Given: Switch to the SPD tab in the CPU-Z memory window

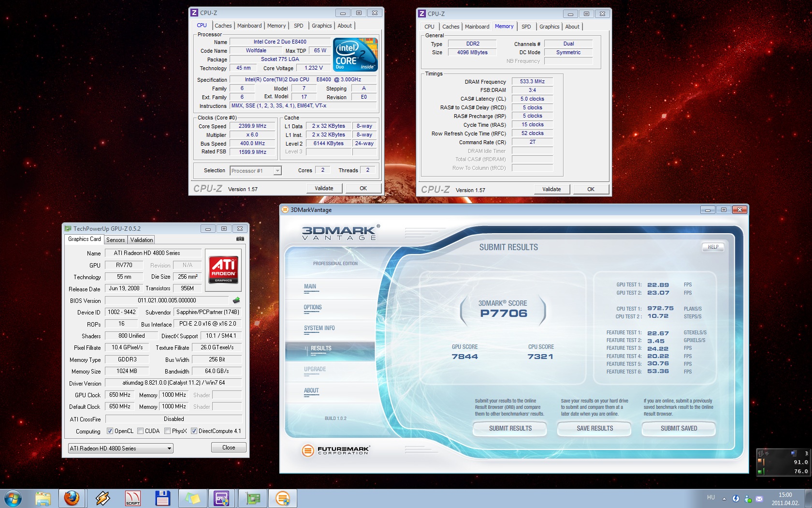Looking at the screenshot, I should [526, 27].
